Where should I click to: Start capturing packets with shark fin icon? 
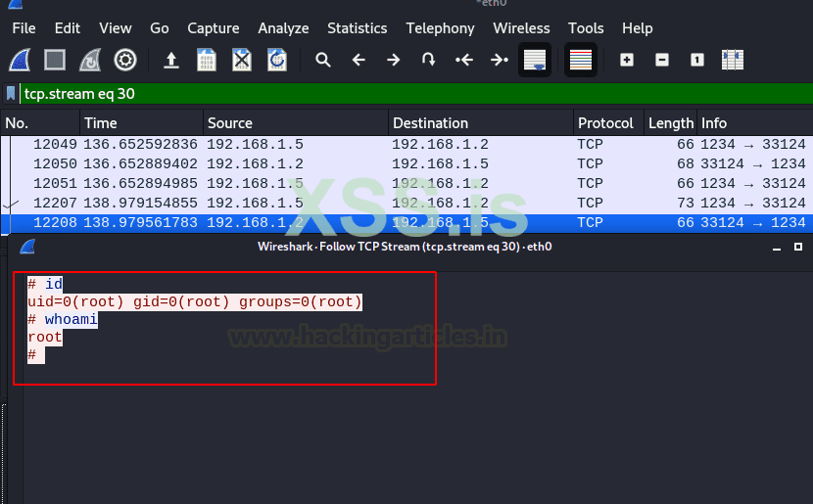[x=20, y=60]
